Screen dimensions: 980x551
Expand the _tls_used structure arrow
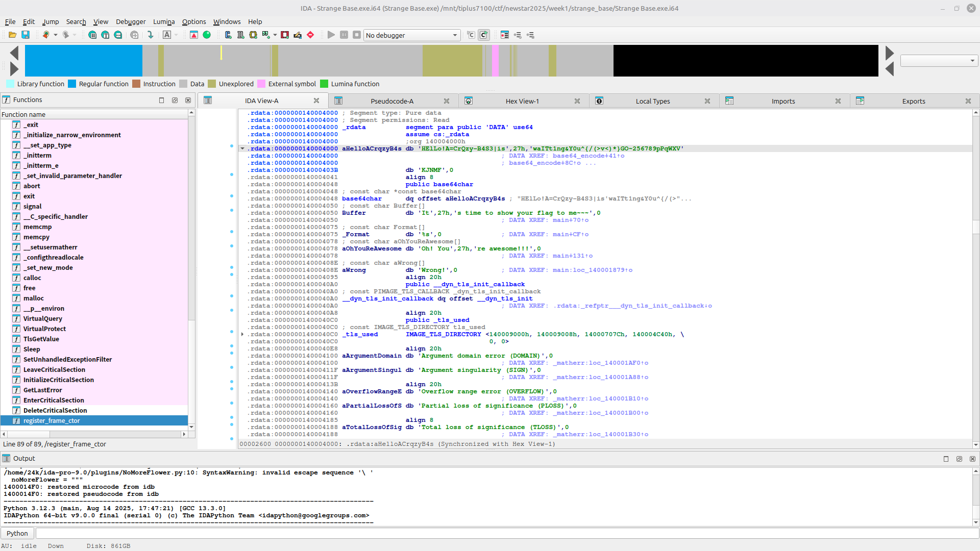[x=242, y=335]
